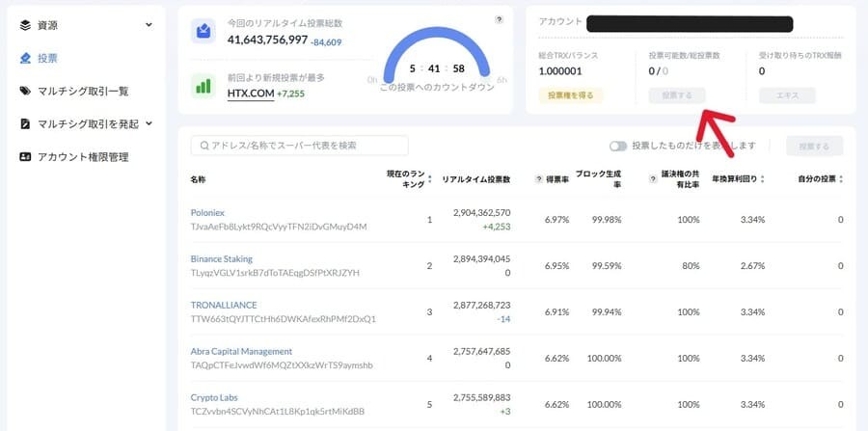The width and height of the screenshot is (868, 431).
Task: Click the 99.59% block rate value
Action: 607,265
